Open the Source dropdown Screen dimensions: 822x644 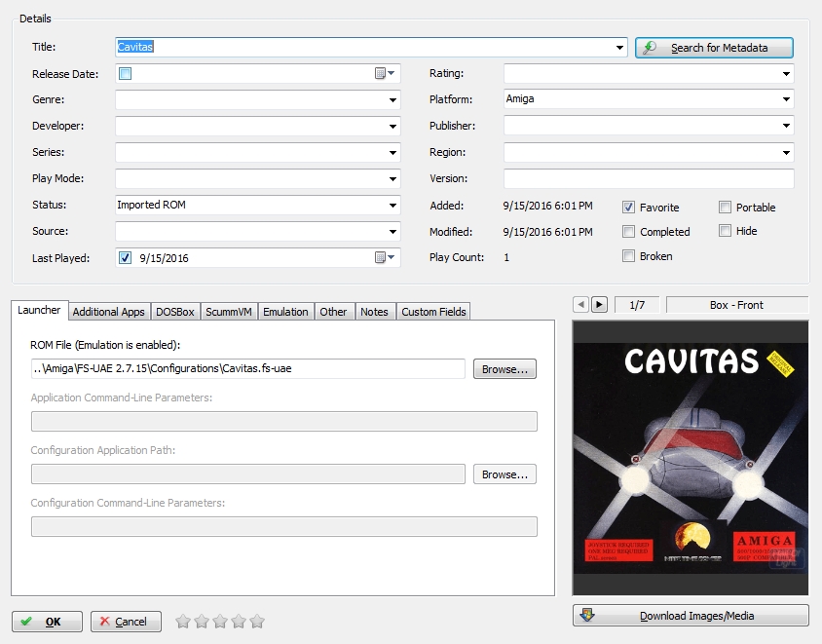(392, 231)
